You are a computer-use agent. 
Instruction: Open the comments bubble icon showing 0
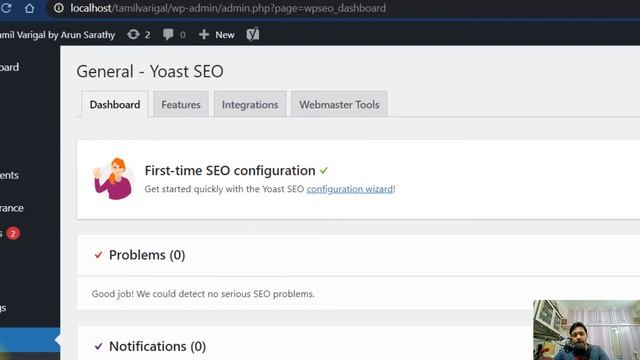coord(174,35)
